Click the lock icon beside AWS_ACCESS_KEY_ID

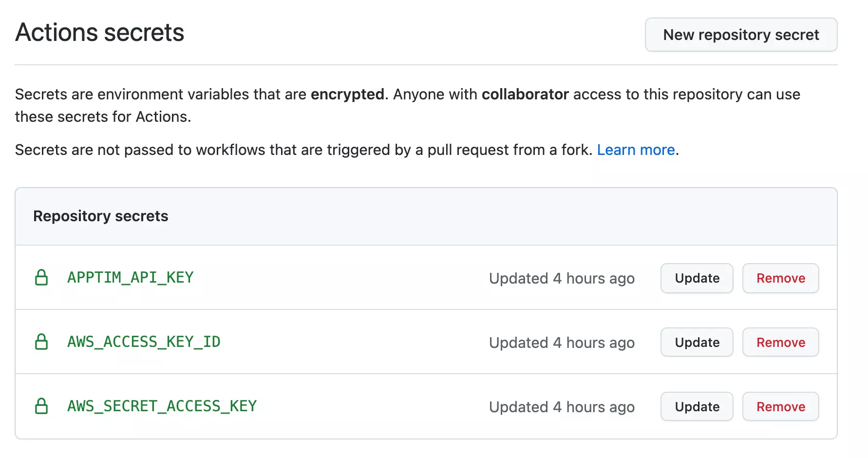[42, 342]
